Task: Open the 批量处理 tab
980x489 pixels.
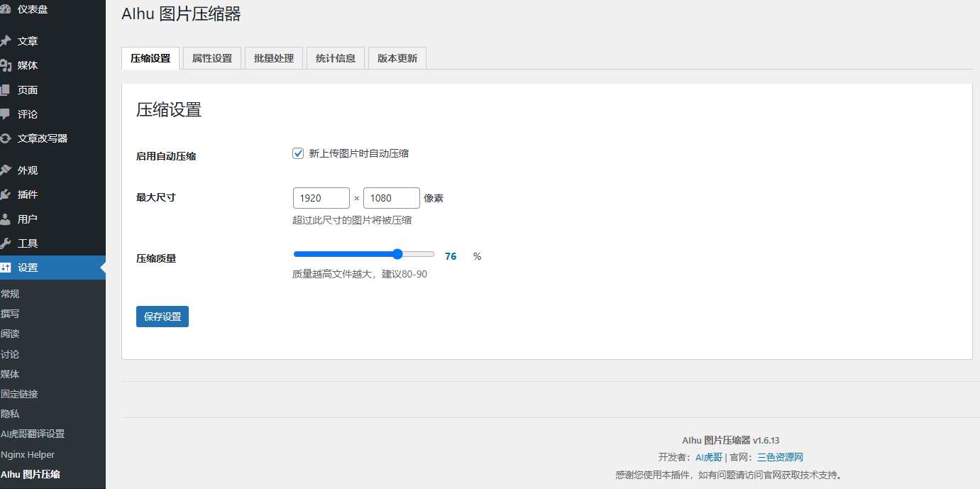Action: pos(273,57)
